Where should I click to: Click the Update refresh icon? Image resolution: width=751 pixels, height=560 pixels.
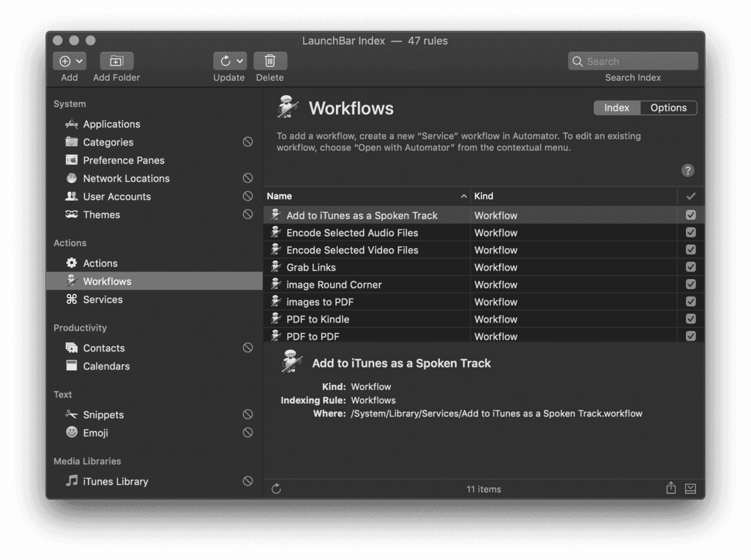[225, 61]
